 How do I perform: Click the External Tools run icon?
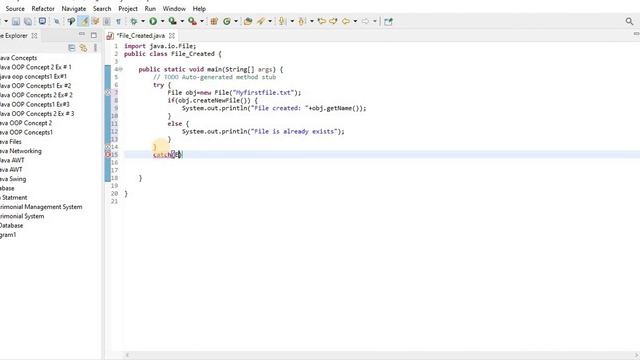pyautogui.click(x=192, y=21)
